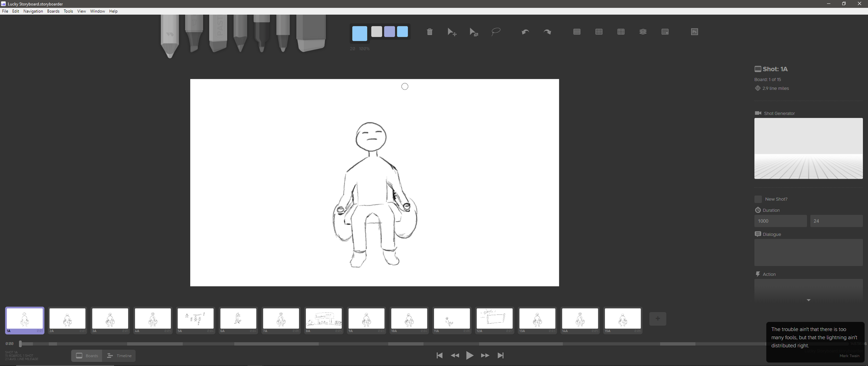Redo the last undone stroke
The width and height of the screenshot is (868, 366).
point(547,32)
